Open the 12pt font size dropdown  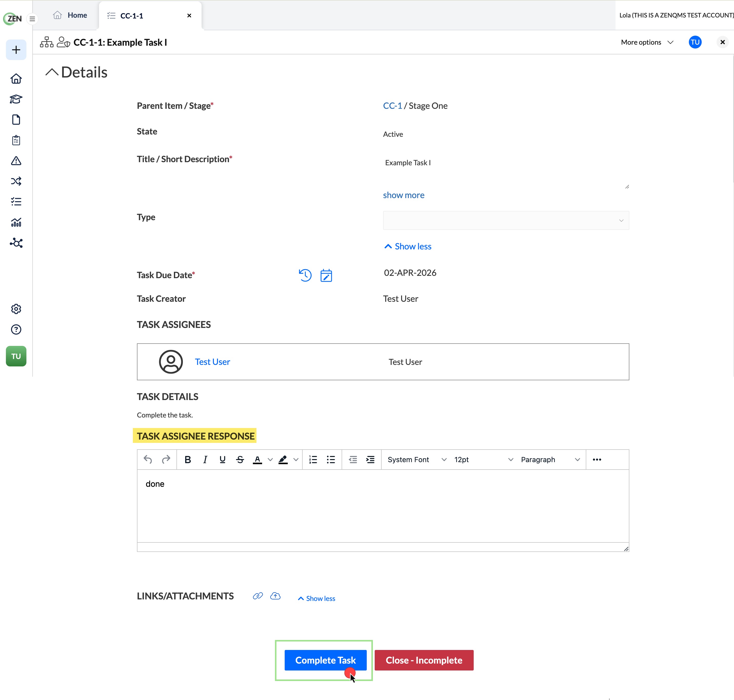[x=483, y=460]
